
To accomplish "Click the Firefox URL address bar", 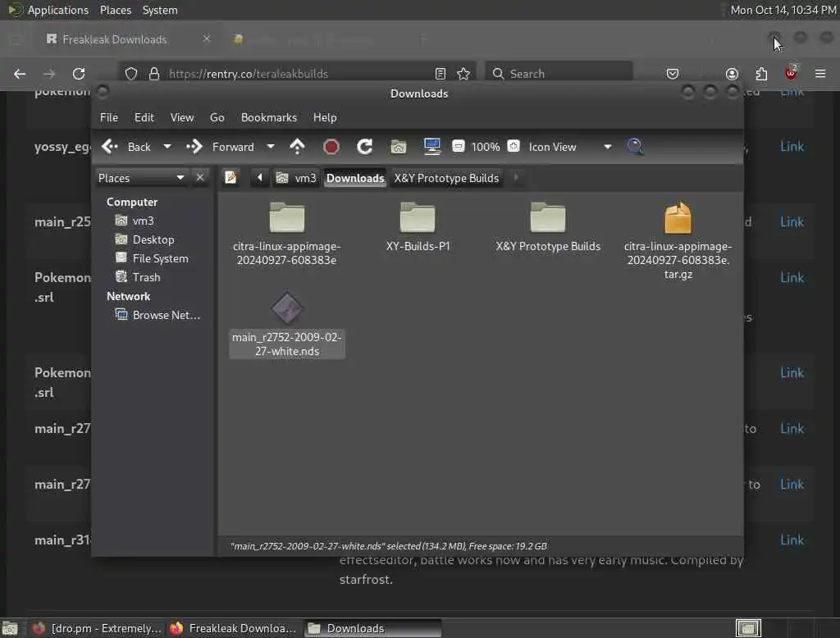I will (297, 73).
